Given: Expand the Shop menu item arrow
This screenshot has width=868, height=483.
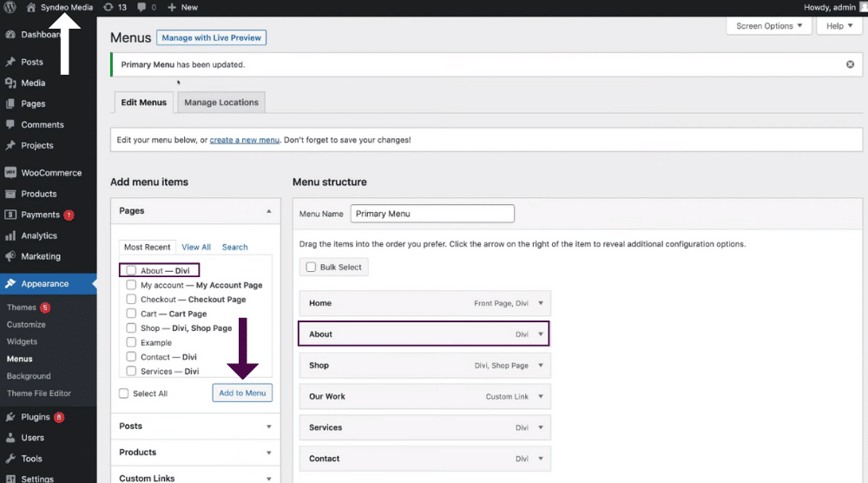Looking at the screenshot, I should [x=541, y=366].
